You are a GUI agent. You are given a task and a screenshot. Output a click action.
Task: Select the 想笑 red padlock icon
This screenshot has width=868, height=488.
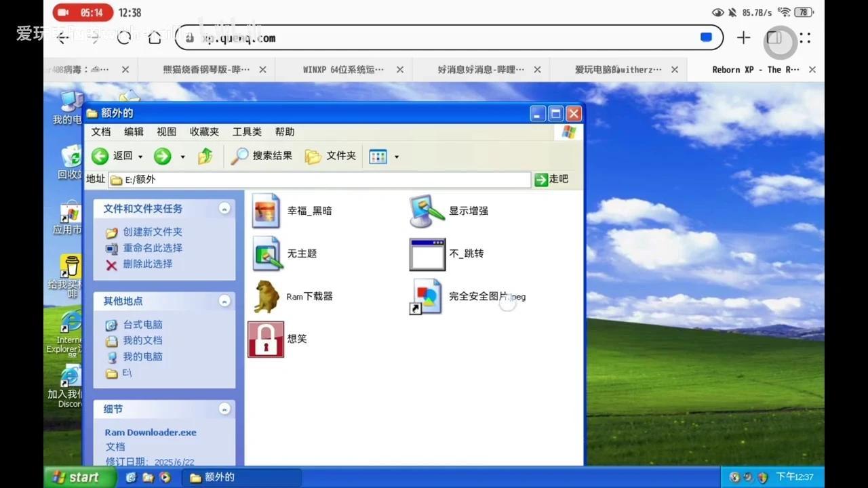266,339
